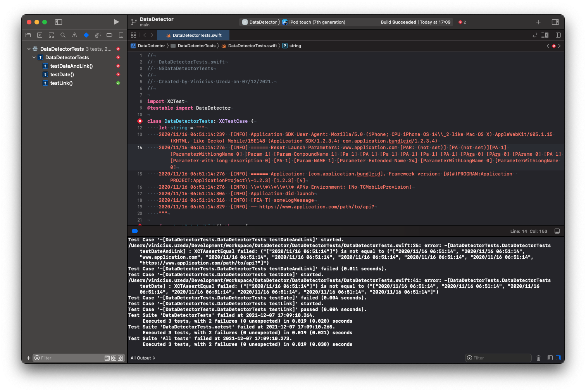586x392 pixels.
Task: Open the Find navigator magnifier icon
Action: (x=63, y=35)
